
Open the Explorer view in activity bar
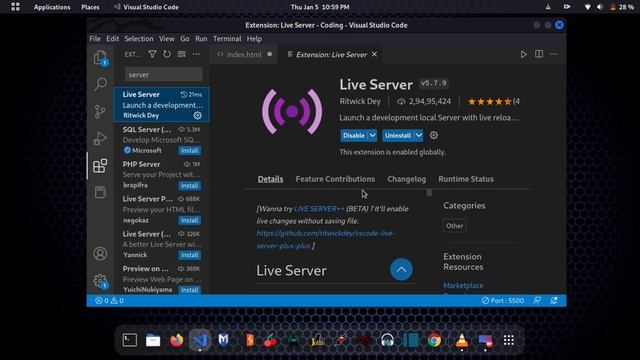(x=100, y=58)
